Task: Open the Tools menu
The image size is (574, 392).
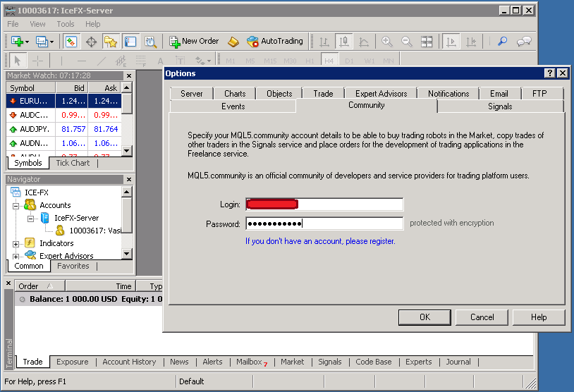Action: pyautogui.click(x=66, y=24)
